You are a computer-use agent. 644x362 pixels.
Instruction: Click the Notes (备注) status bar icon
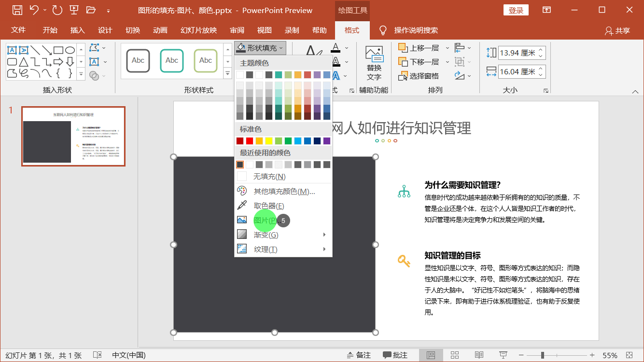(x=359, y=355)
